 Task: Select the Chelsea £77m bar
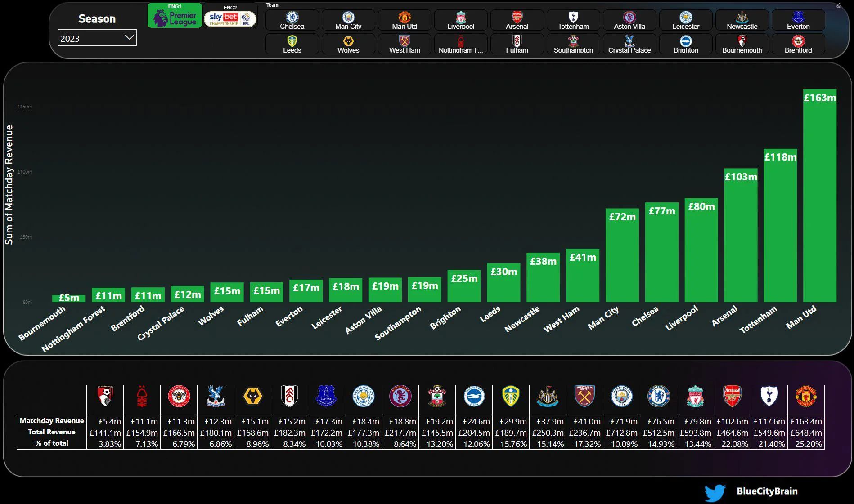click(x=661, y=252)
